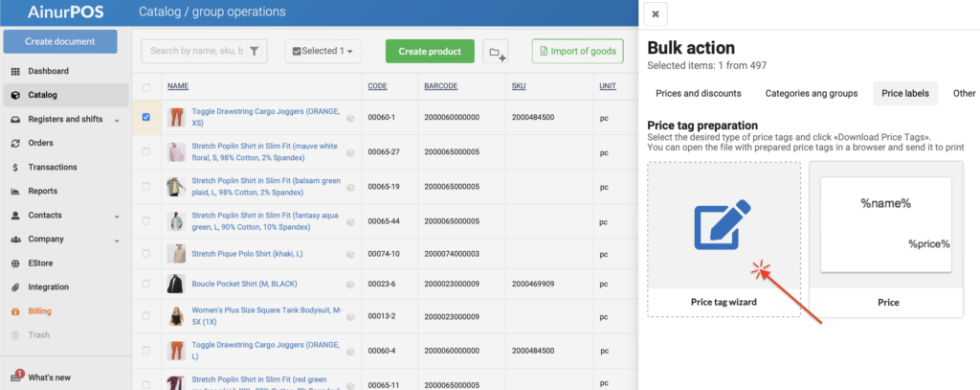The image size is (980, 390).
Task: Close the Bulk action panel
Action: tap(655, 14)
